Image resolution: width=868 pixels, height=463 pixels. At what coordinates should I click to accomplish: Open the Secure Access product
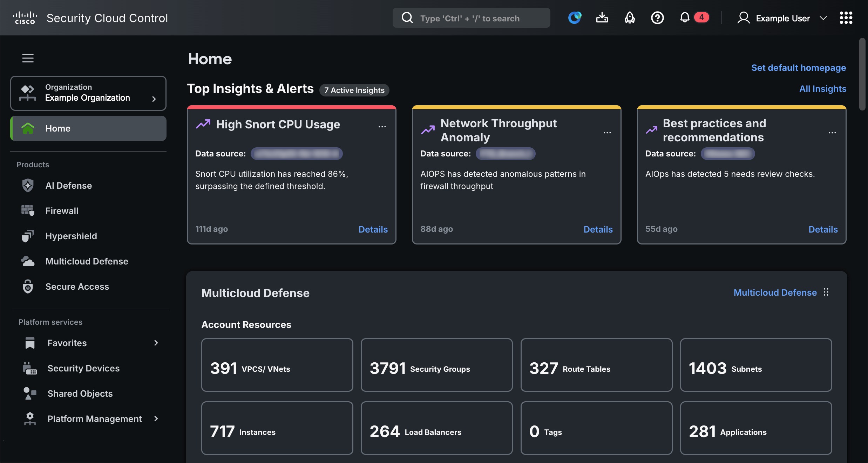click(77, 286)
